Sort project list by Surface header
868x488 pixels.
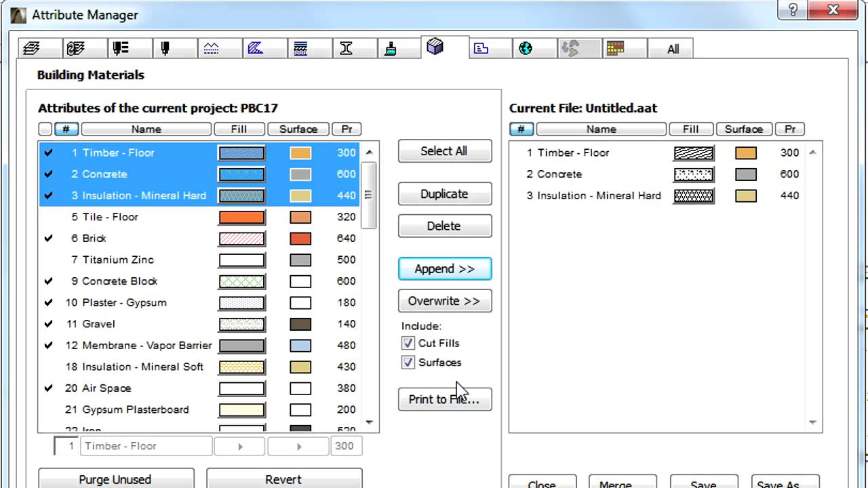298,129
